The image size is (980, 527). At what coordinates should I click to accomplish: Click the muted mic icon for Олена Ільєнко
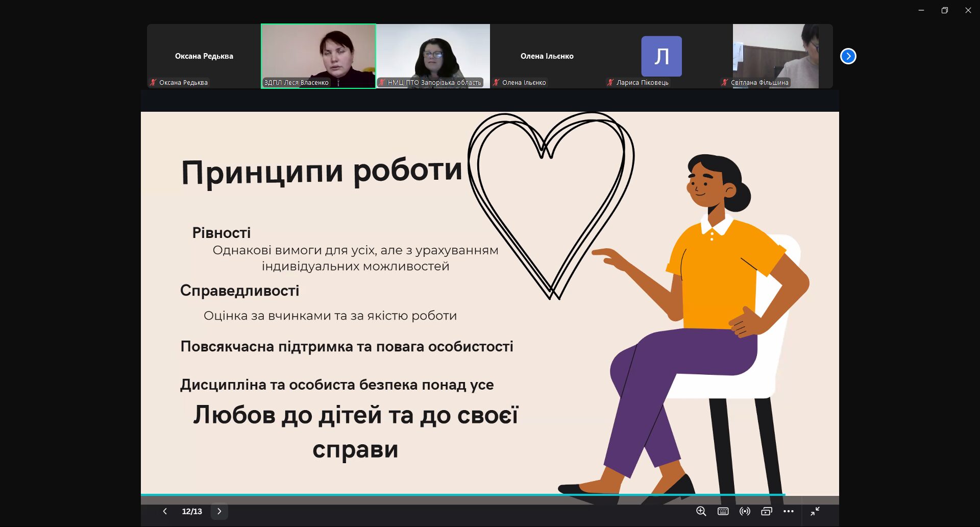(496, 82)
